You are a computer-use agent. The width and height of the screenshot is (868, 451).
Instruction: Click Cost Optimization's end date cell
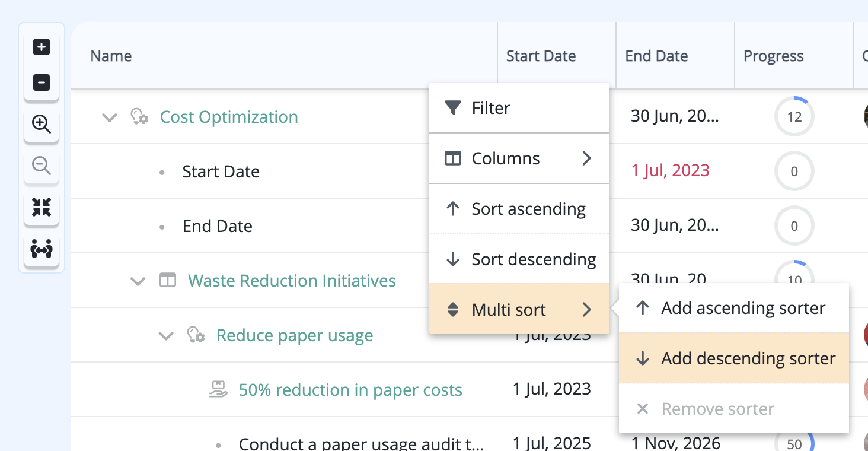675,116
